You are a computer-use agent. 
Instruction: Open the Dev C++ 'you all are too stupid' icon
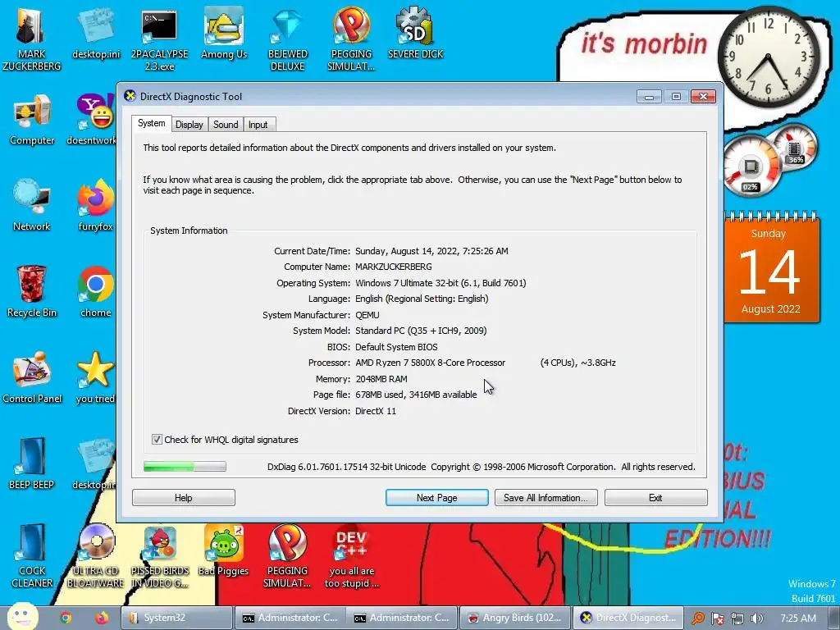coord(351,556)
